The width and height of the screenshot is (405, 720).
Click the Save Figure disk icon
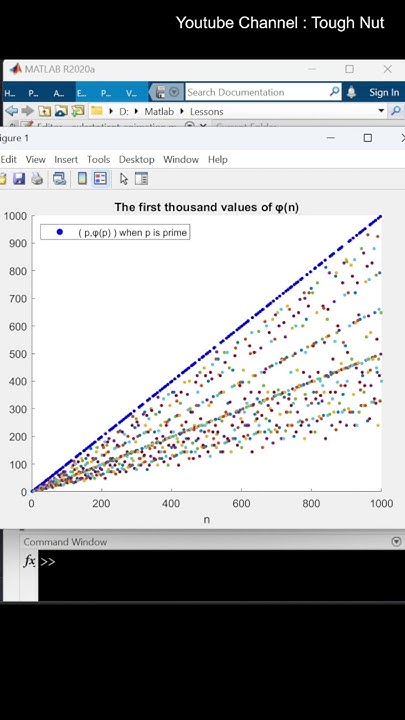19,179
